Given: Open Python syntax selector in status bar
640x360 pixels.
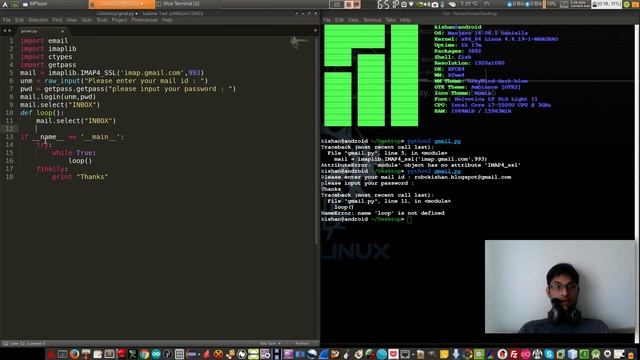Looking at the screenshot, I should point(302,344).
